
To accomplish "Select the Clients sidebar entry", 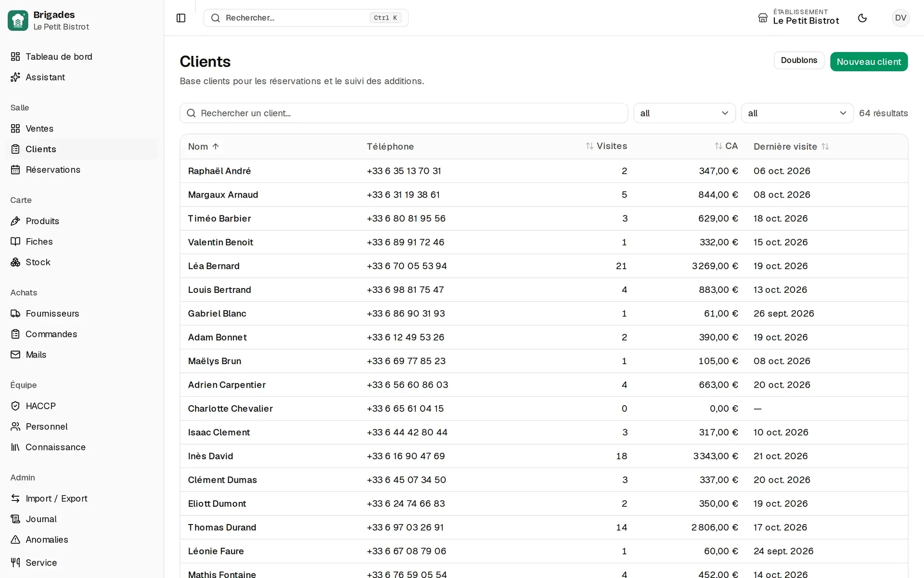I will click(82, 149).
